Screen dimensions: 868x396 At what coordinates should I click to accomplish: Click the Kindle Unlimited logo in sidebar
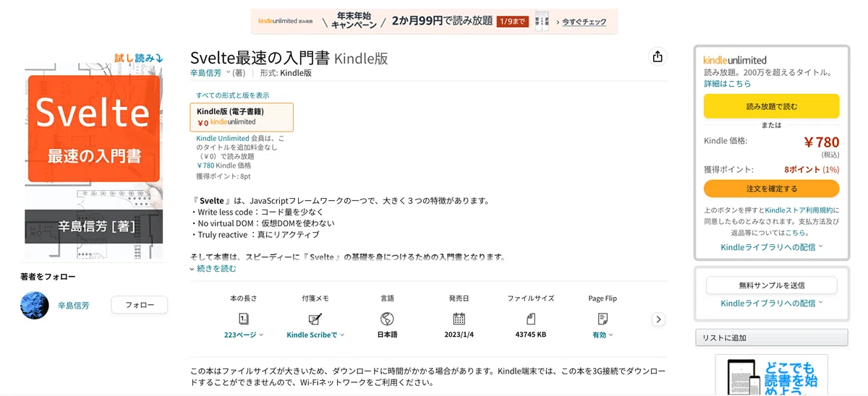735,61
